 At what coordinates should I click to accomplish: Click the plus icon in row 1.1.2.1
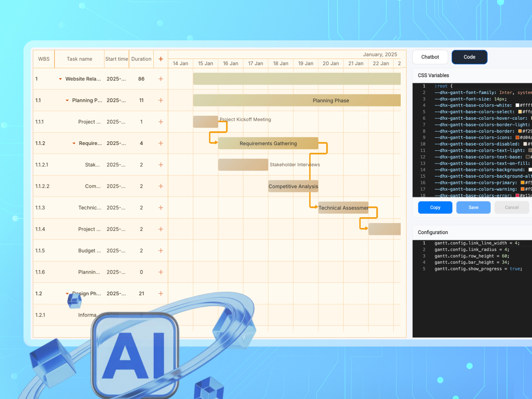coord(160,164)
